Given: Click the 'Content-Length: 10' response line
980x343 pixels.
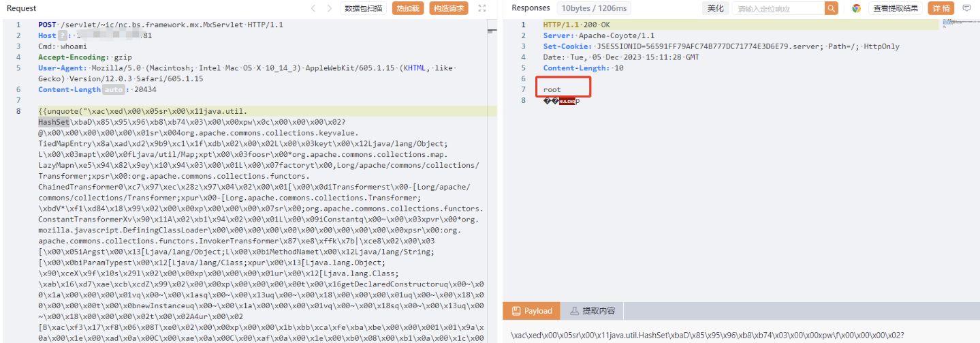Looking at the screenshot, I should (583, 68).
